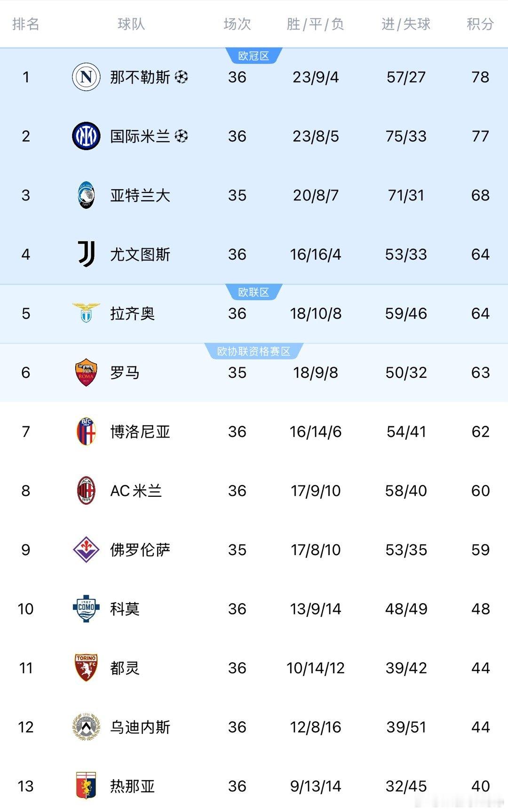Image resolution: width=508 pixels, height=812 pixels.
Task: Select the Udinese team crest
Action: (86, 727)
